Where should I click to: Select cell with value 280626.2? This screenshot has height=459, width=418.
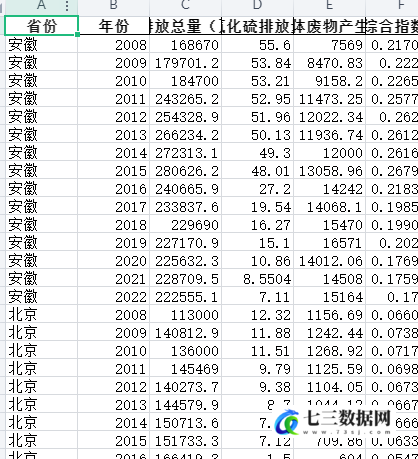click(185, 171)
